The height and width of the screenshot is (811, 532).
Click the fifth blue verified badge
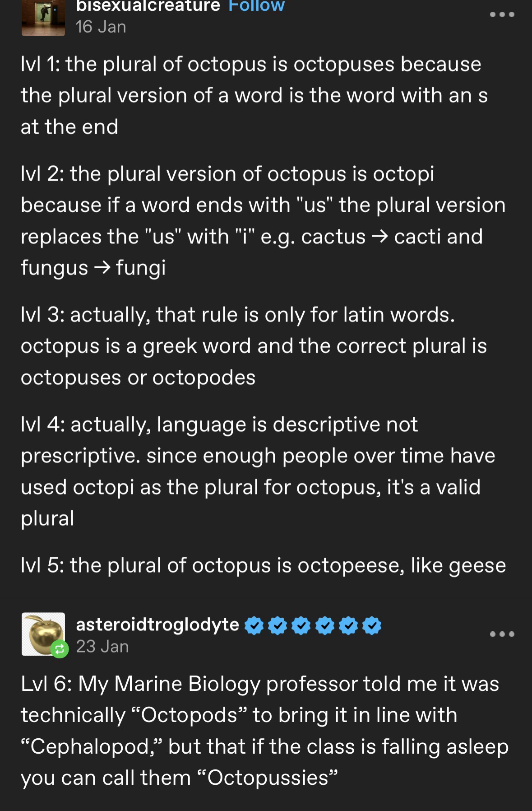coord(348,625)
